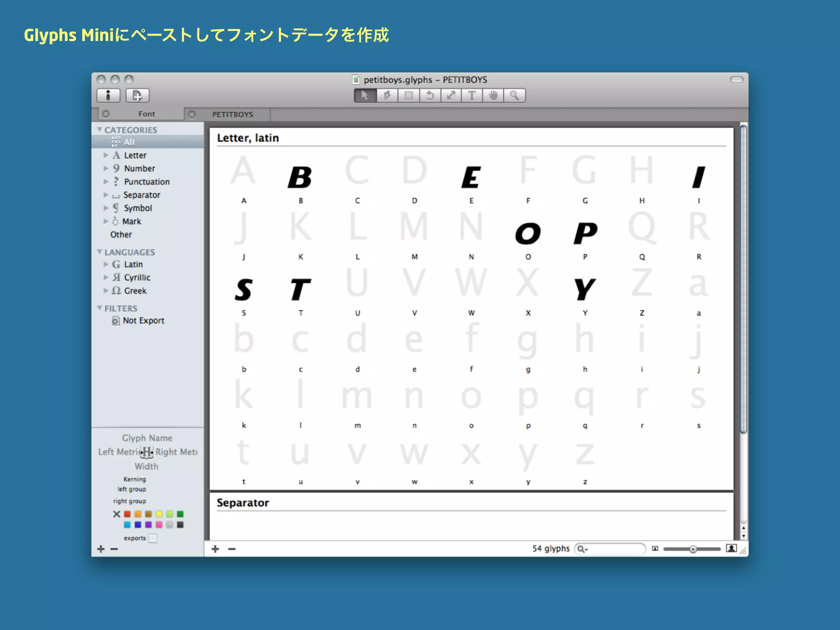The height and width of the screenshot is (630, 840).
Task: Click the small glyph size icon
Action: 655,549
